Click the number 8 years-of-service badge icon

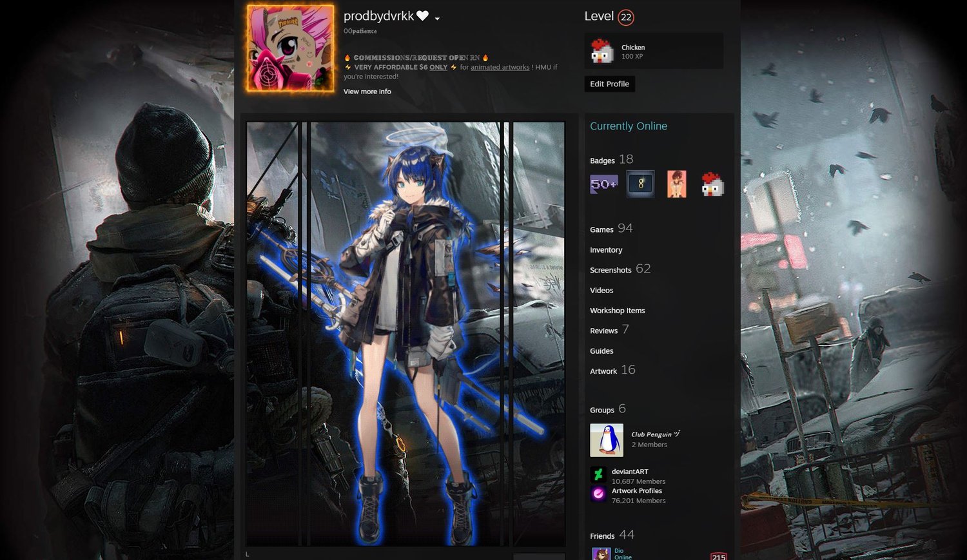[x=641, y=184]
